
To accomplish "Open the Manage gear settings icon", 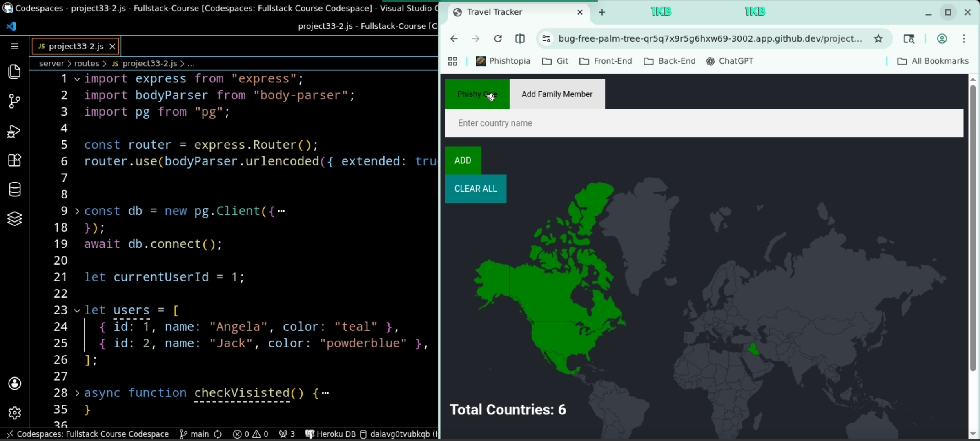I will coord(14,413).
